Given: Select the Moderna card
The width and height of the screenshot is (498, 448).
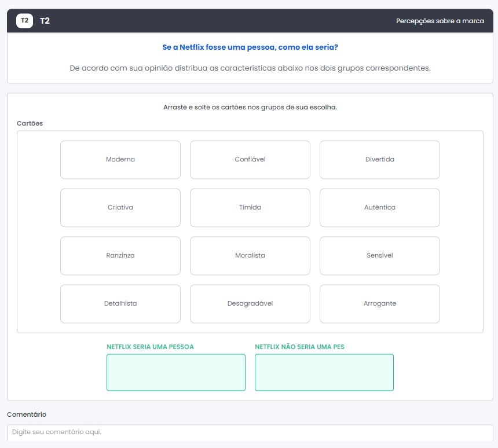Looking at the screenshot, I should point(120,160).
